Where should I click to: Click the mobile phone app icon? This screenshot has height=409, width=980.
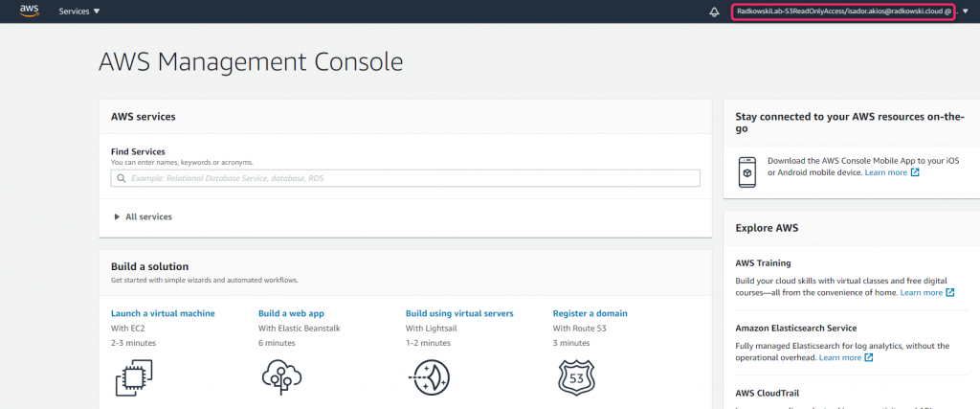click(x=746, y=171)
